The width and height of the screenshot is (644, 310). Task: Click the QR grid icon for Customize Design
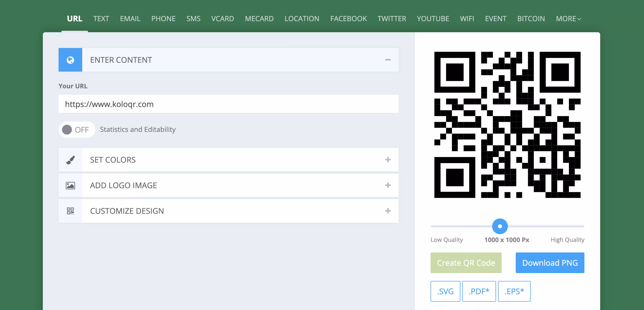pyautogui.click(x=70, y=211)
